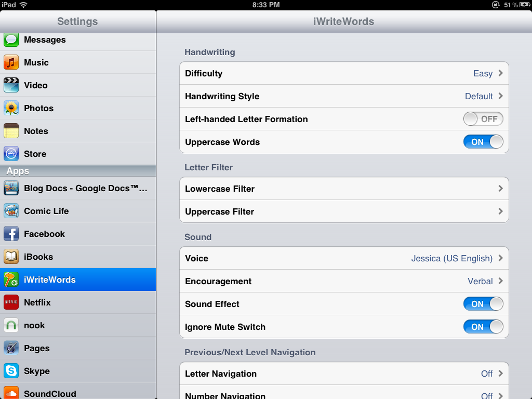This screenshot has width=532, height=399.
Task: Toggle off Ignore Mute Switch
Action: point(483,327)
